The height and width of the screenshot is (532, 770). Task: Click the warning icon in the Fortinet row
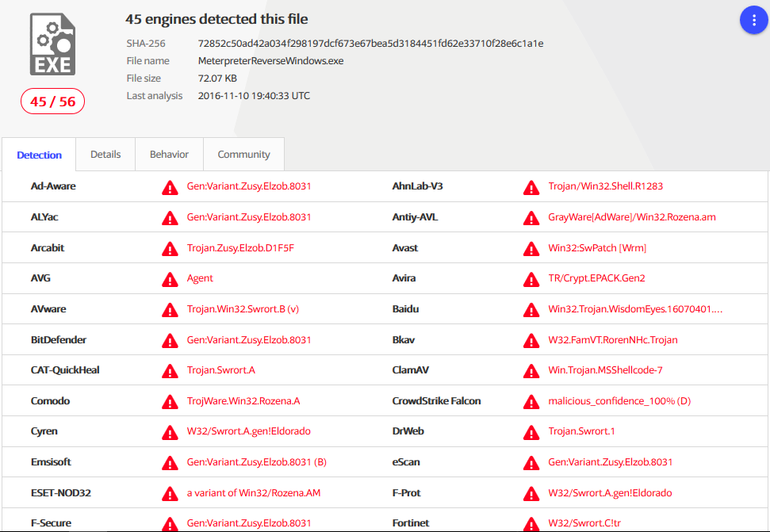[531, 523]
